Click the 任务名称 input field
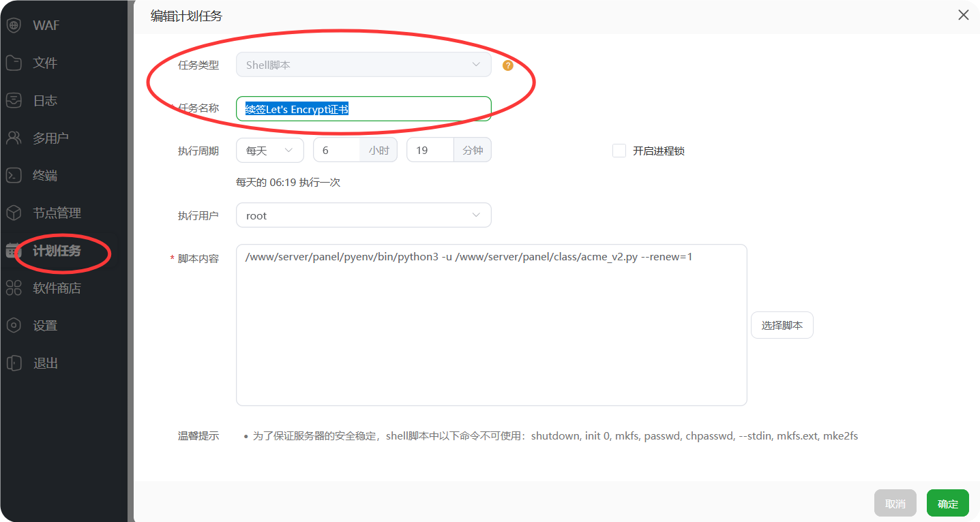Screen dimensions: 980x522 coord(363,109)
